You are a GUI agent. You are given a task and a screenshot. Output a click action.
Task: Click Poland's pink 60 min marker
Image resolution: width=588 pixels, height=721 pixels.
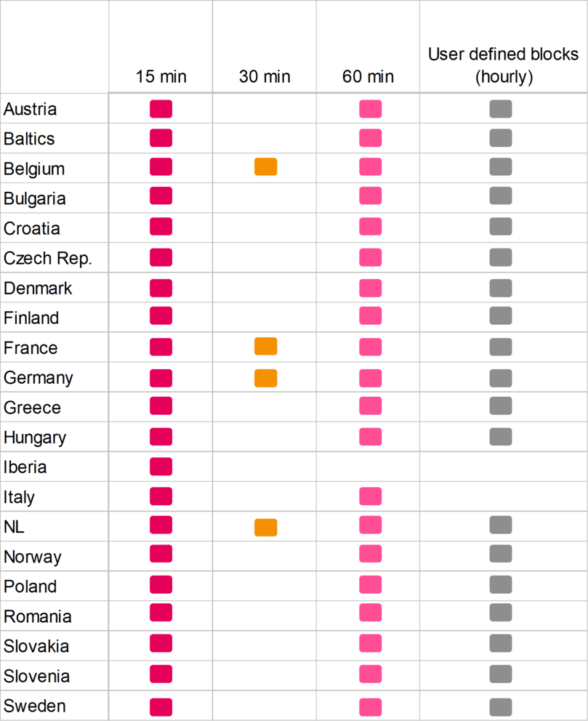point(370,584)
